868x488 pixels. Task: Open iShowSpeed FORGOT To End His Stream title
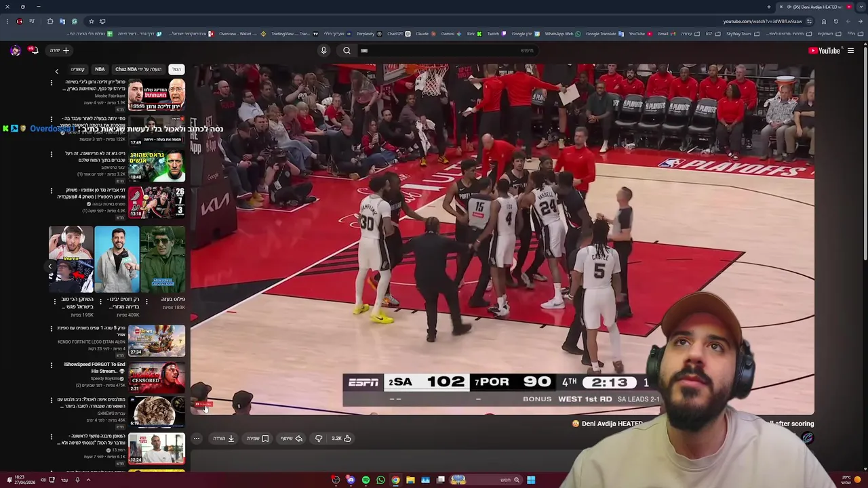coord(95,368)
